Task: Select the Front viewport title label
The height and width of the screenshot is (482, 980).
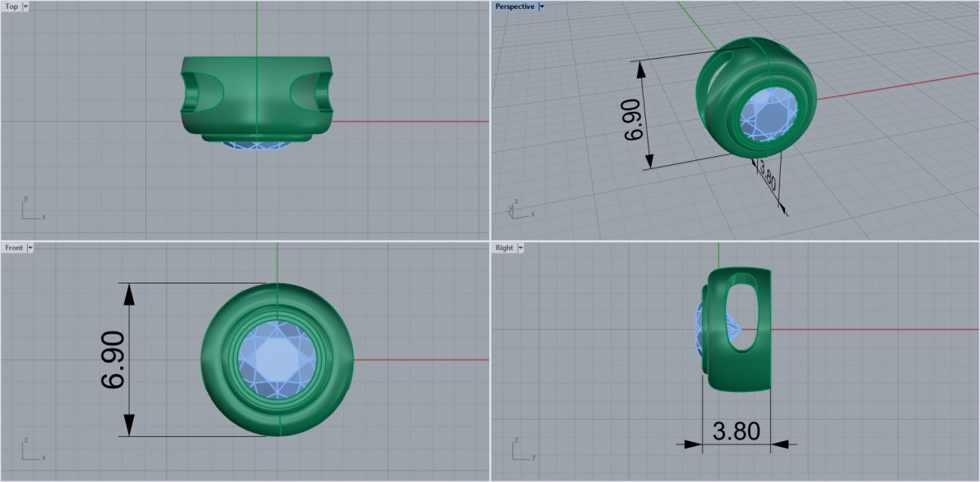Action: (14, 248)
